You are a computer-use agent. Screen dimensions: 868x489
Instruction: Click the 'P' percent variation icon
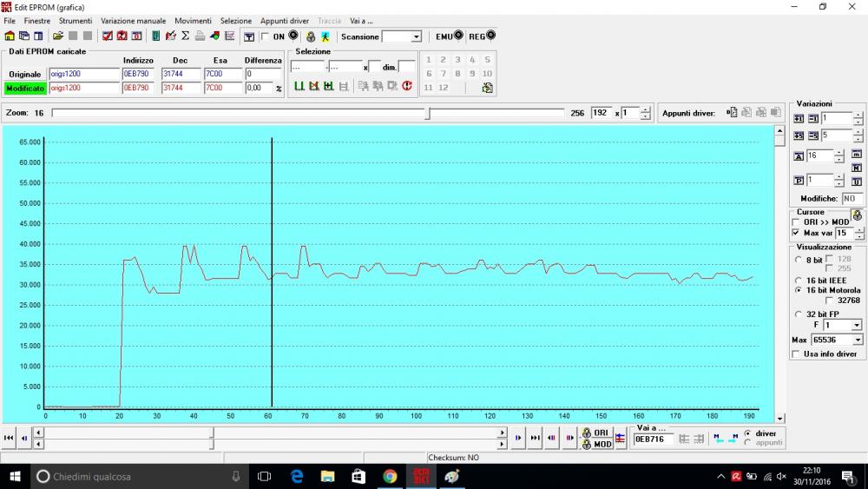[x=799, y=181]
